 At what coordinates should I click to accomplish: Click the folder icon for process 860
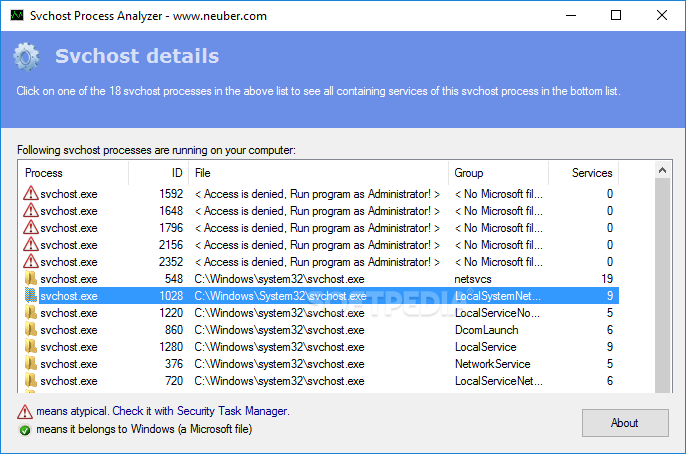pyautogui.click(x=31, y=330)
